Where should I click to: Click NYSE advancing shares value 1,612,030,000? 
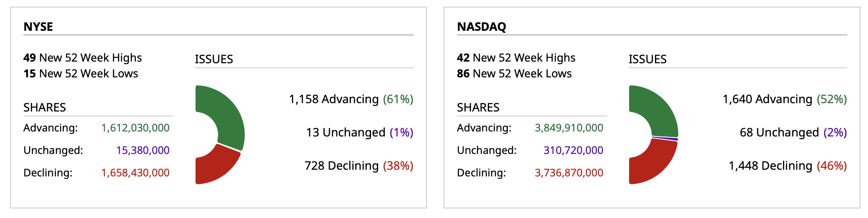[x=135, y=128]
